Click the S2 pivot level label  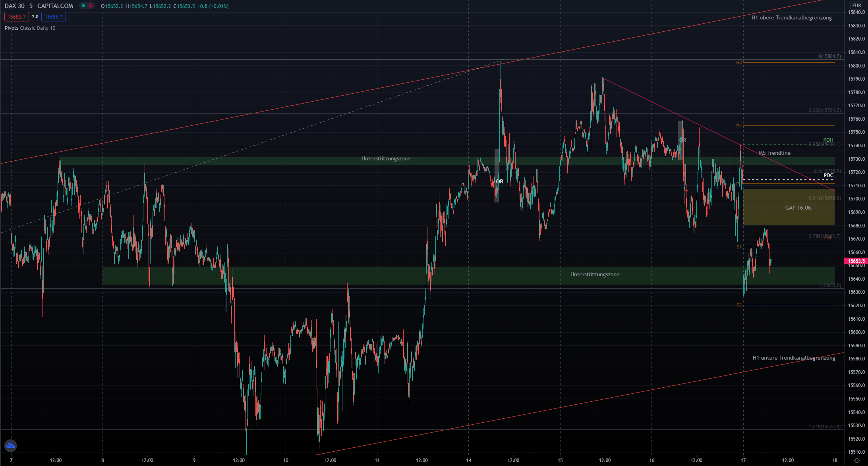point(739,305)
